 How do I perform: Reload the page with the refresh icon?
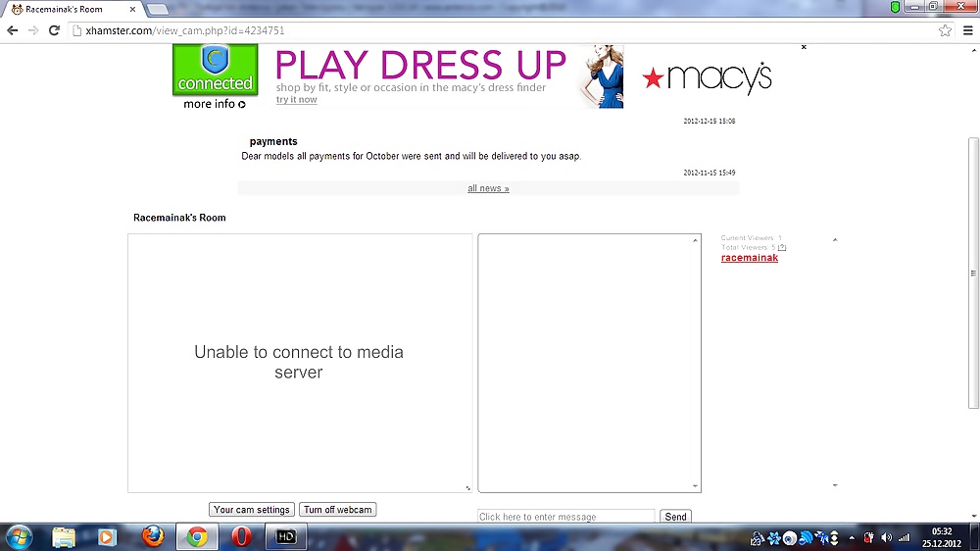[x=55, y=30]
